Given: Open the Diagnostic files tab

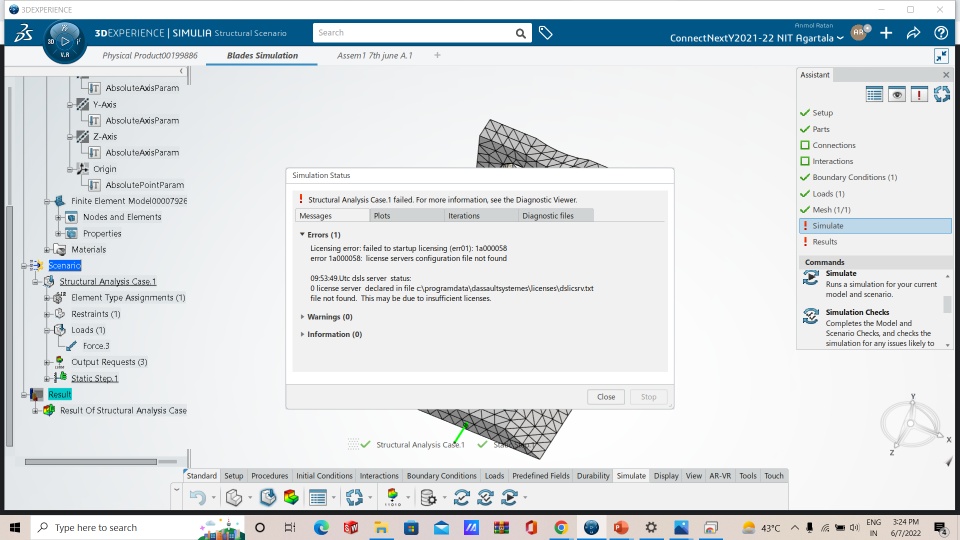Looking at the screenshot, I should point(556,216).
